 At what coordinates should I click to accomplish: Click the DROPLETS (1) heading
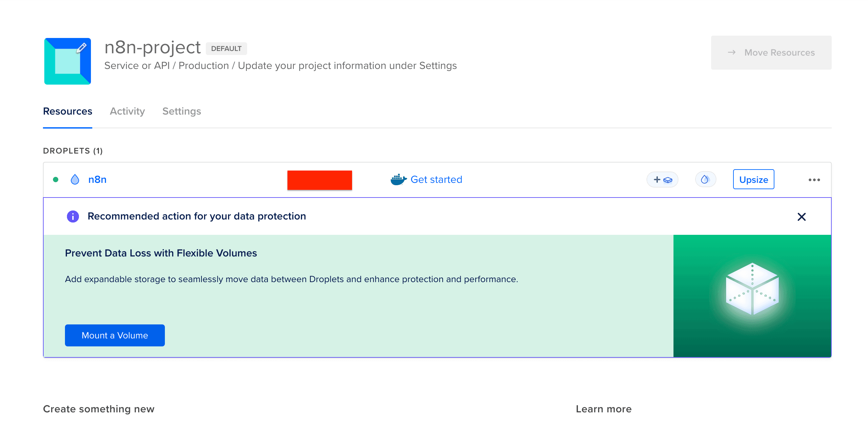pos(73,151)
